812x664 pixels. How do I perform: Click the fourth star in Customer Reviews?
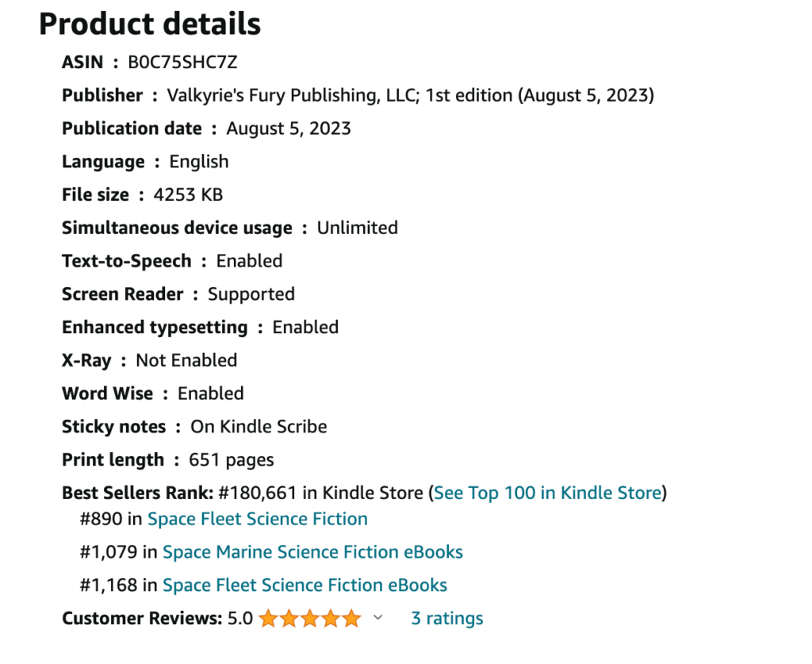point(330,619)
